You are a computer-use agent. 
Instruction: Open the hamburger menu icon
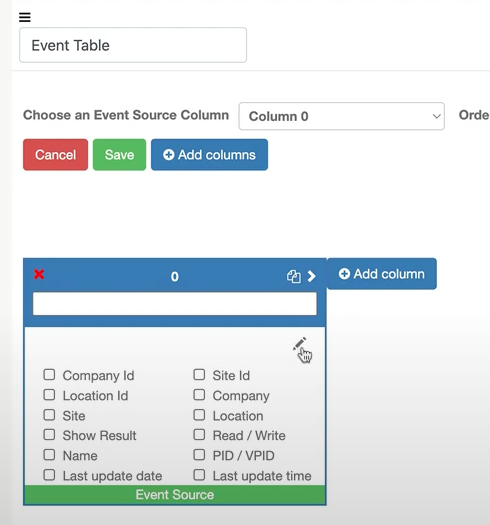pyautogui.click(x=25, y=17)
